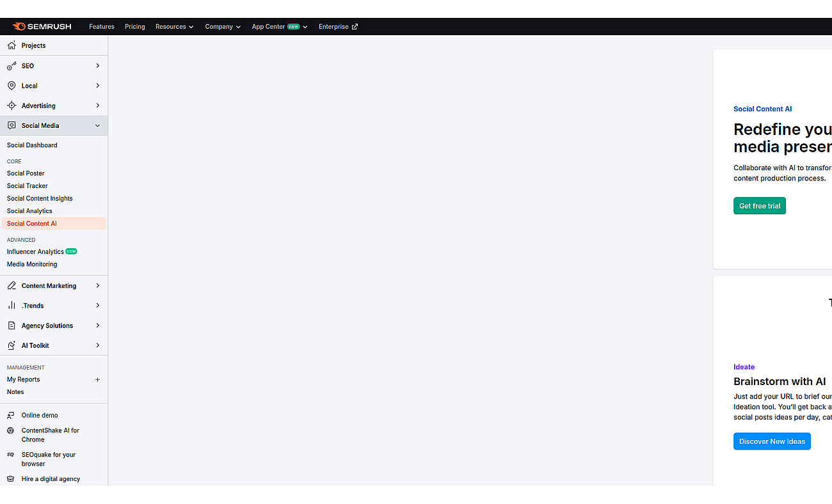
Task: Click the ContentShake Chrome icon
Action: pos(10,430)
